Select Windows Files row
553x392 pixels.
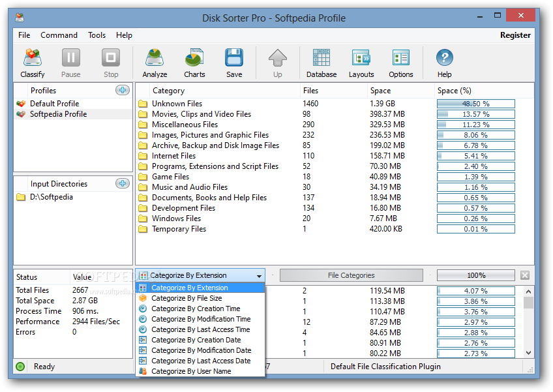click(335, 219)
